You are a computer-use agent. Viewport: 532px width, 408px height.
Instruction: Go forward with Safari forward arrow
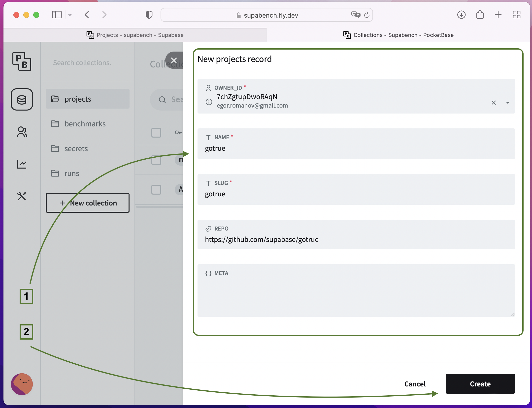point(104,15)
